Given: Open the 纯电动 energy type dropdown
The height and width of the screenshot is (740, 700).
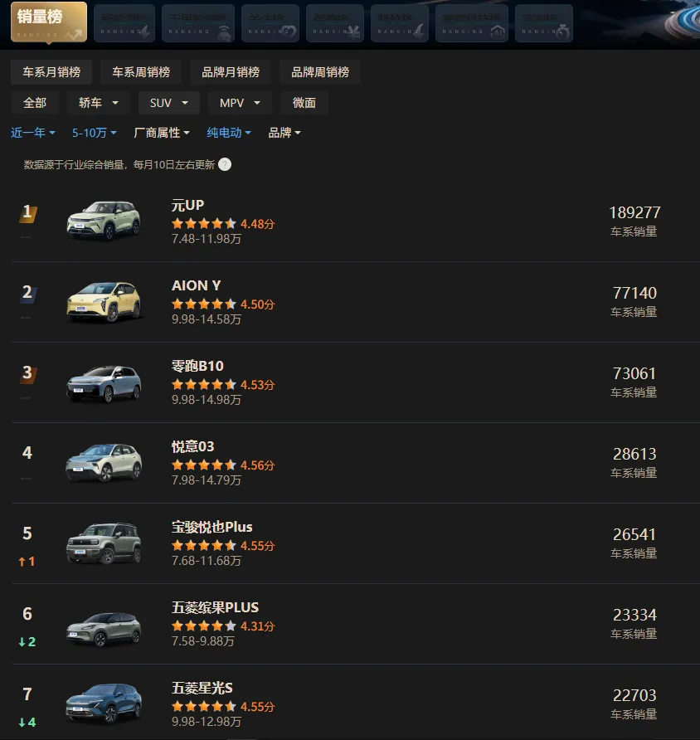Looking at the screenshot, I should coord(229,133).
